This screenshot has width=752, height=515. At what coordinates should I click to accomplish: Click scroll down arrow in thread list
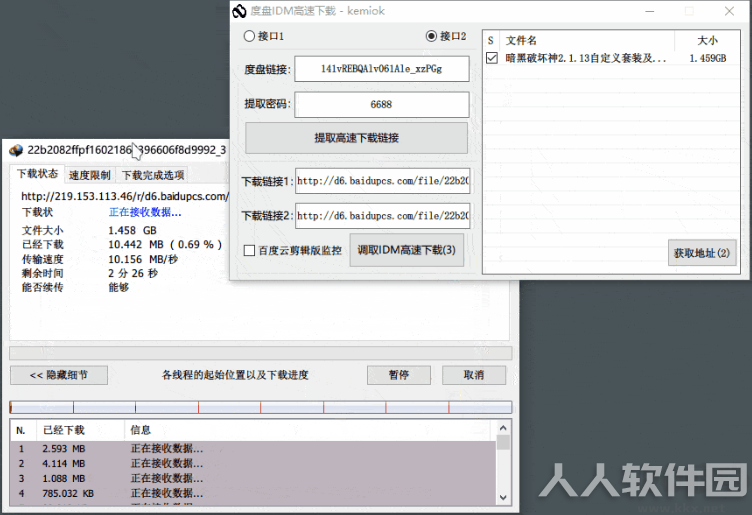(x=503, y=497)
